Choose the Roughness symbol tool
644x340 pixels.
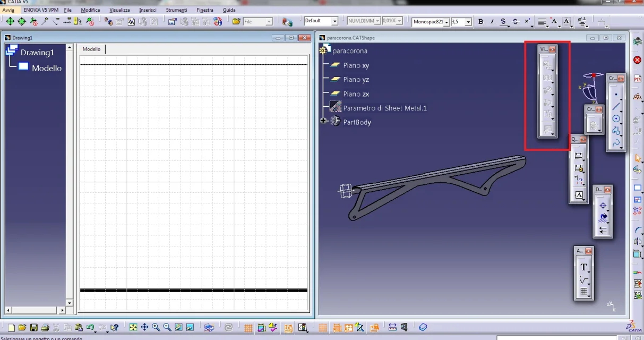point(583,279)
